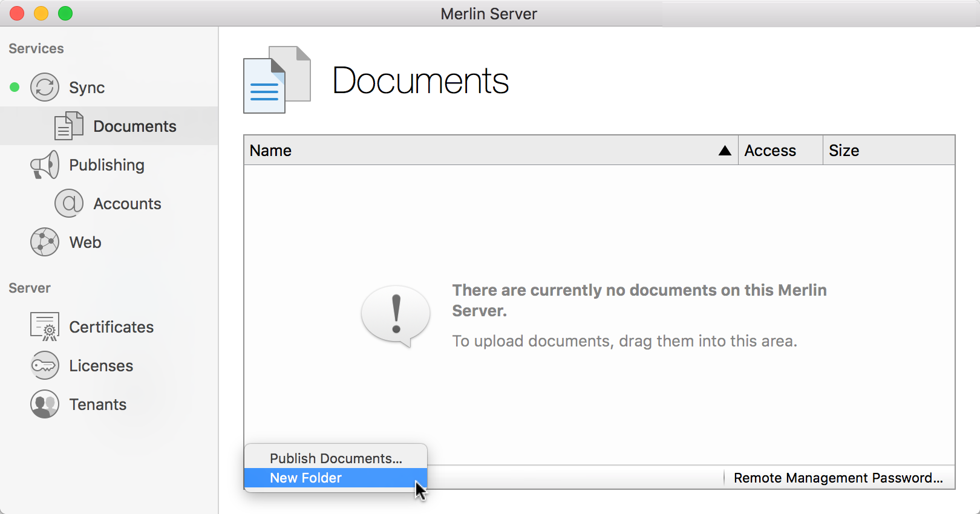Open the Web service

point(109,242)
